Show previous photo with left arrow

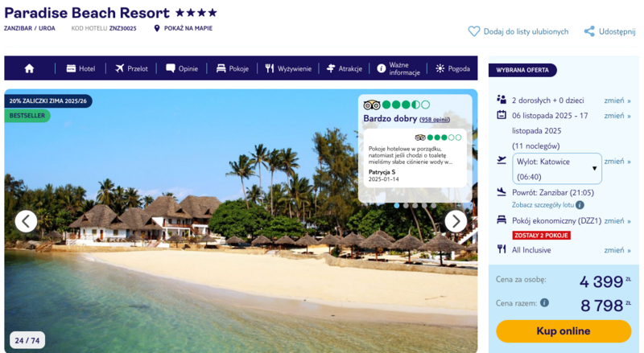pyautogui.click(x=26, y=221)
